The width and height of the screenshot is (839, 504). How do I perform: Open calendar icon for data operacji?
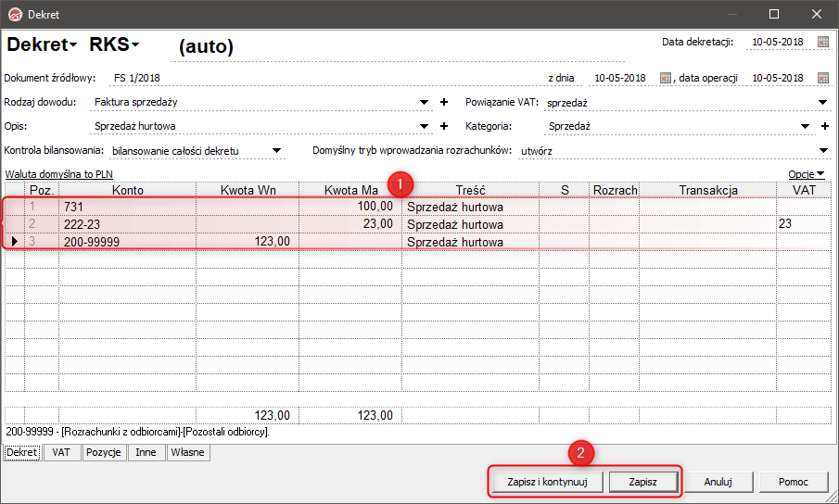coord(823,78)
